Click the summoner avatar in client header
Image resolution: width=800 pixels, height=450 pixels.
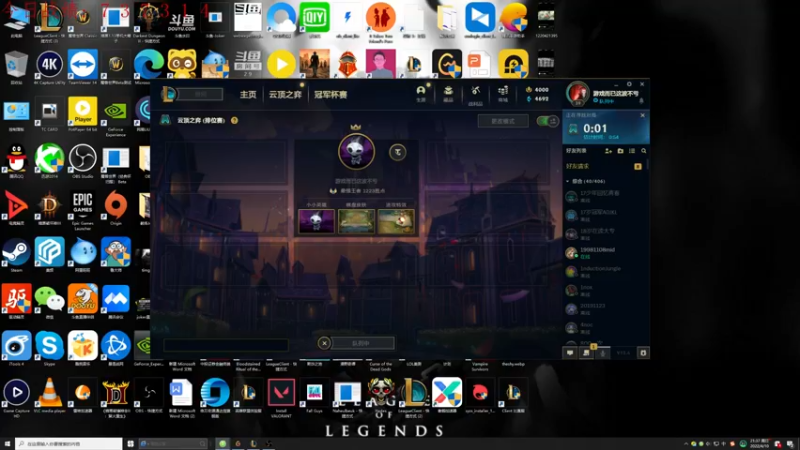click(578, 93)
